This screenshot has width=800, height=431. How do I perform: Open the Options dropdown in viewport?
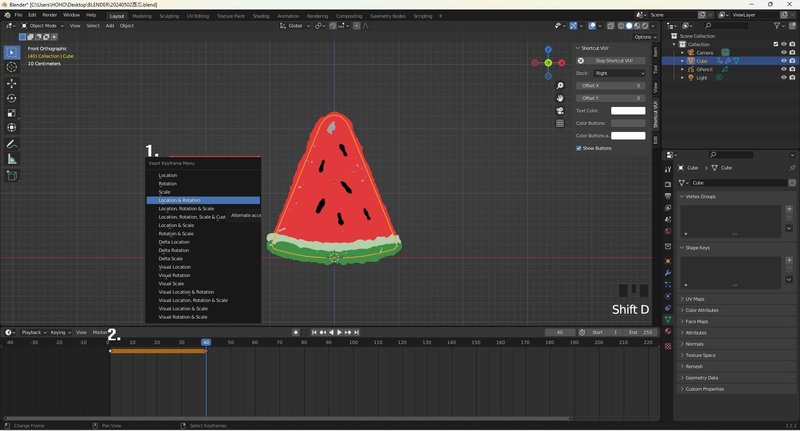click(x=645, y=37)
